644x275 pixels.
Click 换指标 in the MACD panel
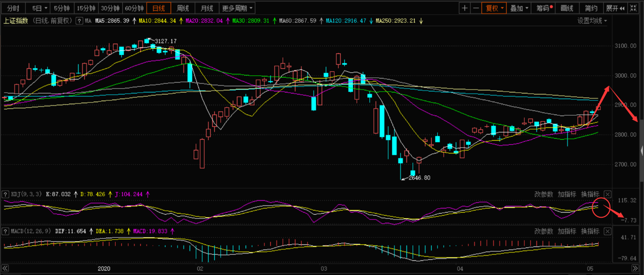click(590, 231)
